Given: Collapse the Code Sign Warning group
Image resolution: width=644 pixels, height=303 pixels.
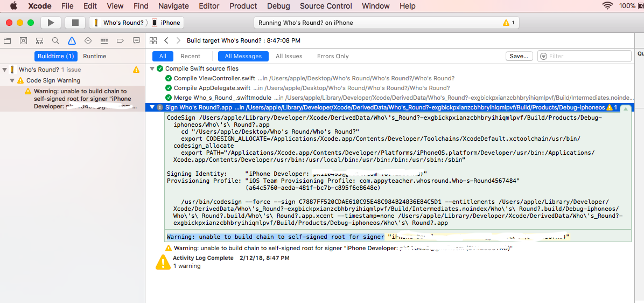Looking at the screenshot, I should pyautogui.click(x=12, y=80).
